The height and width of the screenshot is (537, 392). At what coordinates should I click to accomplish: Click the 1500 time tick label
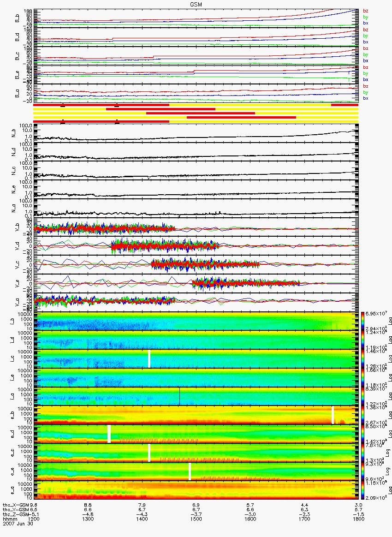[196, 519]
